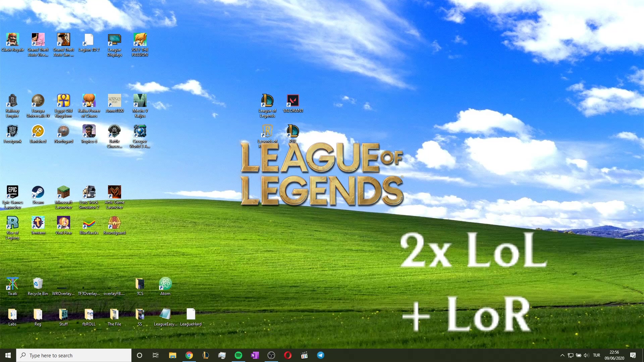Select the PBE desktop icon
Image resolution: width=644 pixels, height=362 pixels.
point(293,134)
